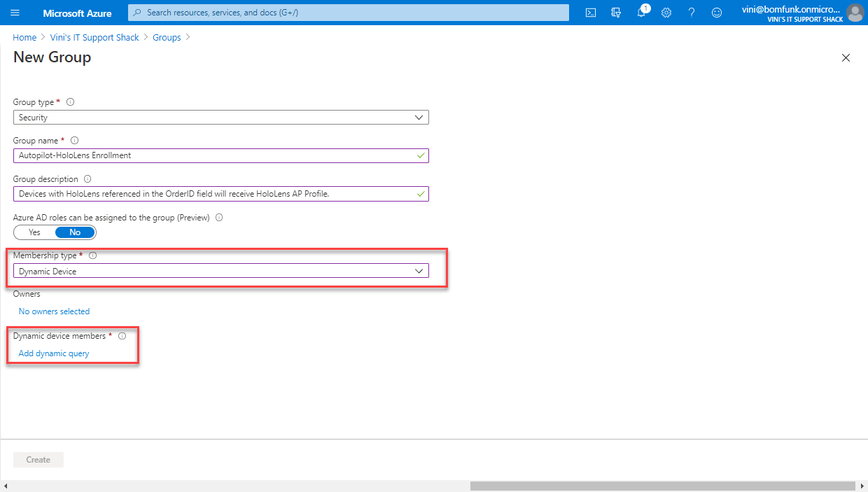Click the info icon beside Group name

click(x=75, y=140)
